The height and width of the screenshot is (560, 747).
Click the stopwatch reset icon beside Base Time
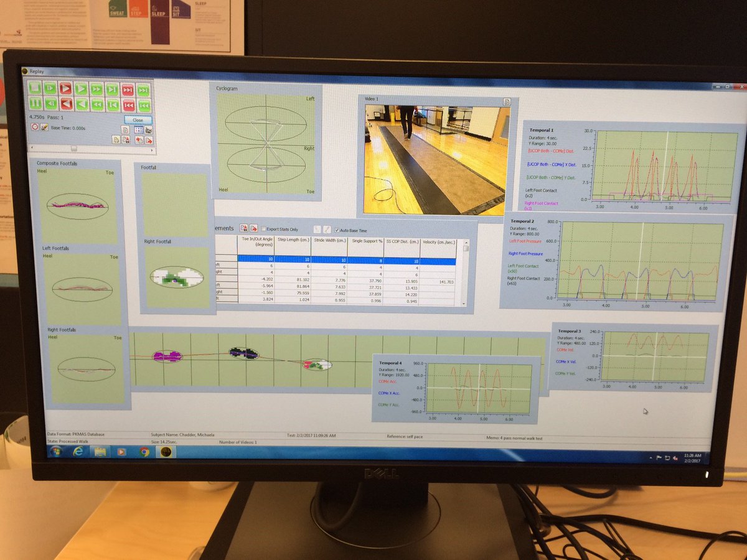coord(35,126)
